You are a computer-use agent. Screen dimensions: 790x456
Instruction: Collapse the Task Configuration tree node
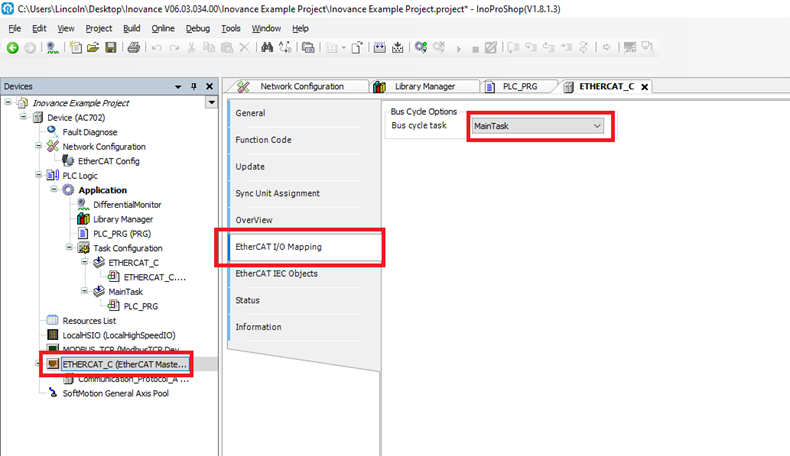click(68, 248)
